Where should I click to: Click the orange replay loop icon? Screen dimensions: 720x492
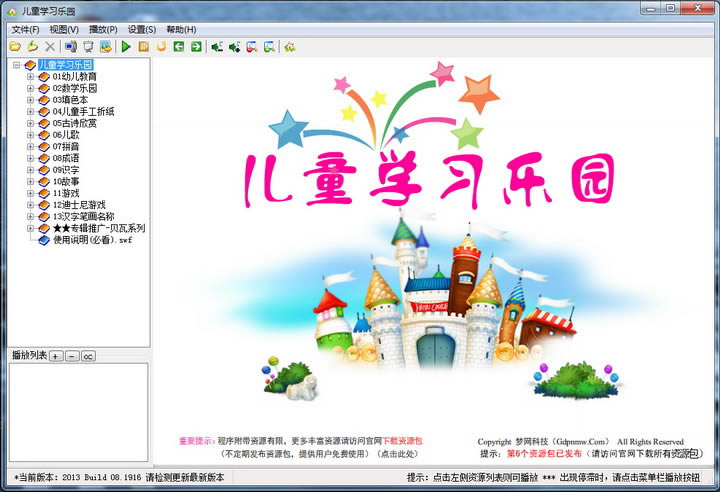click(x=161, y=46)
